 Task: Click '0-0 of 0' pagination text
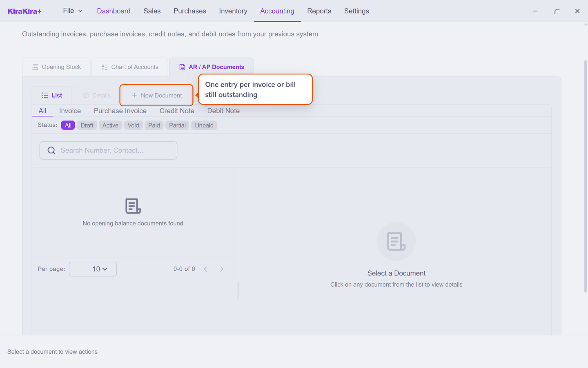coord(184,269)
